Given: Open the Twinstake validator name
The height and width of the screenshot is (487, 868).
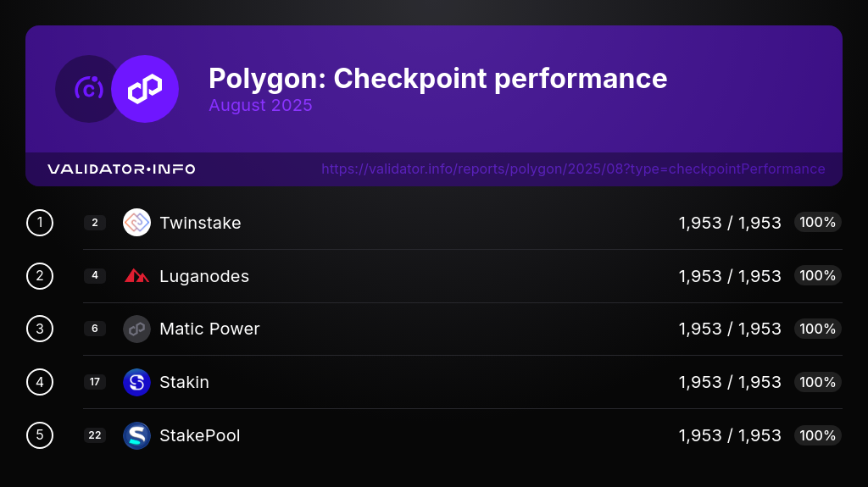Looking at the screenshot, I should click(x=200, y=223).
